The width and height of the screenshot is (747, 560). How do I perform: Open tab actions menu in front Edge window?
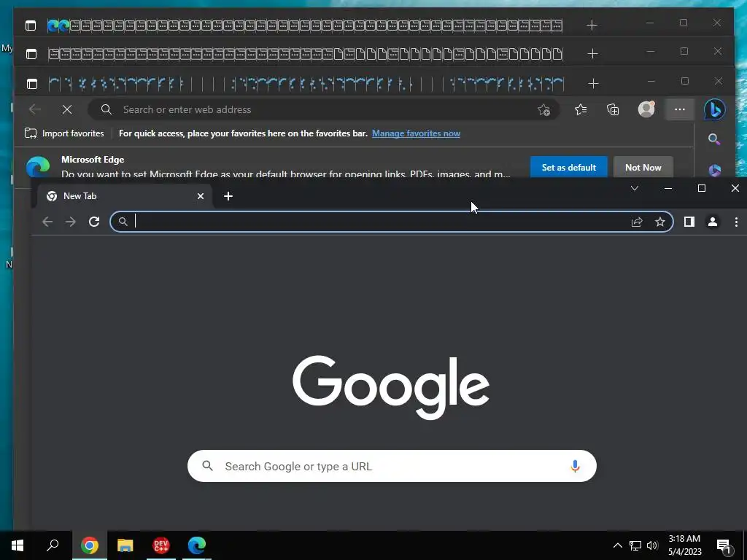(32, 84)
